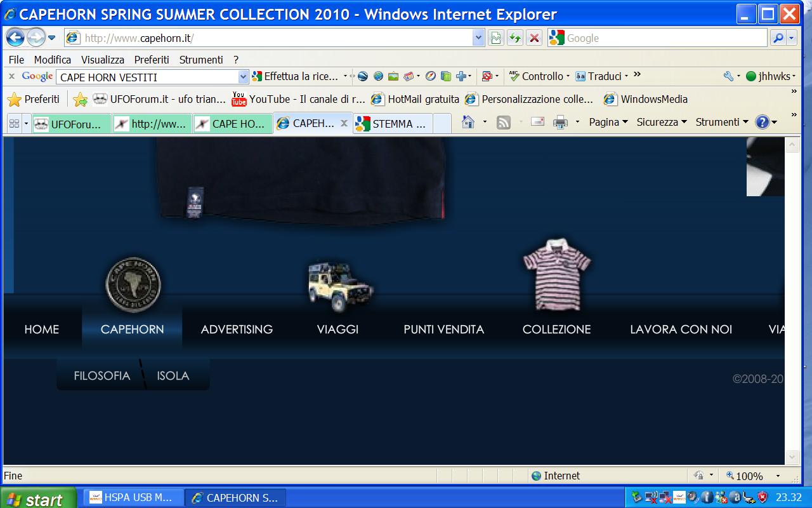Click the Print icon
Screen dimensions: 812x508
pyautogui.click(x=561, y=122)
